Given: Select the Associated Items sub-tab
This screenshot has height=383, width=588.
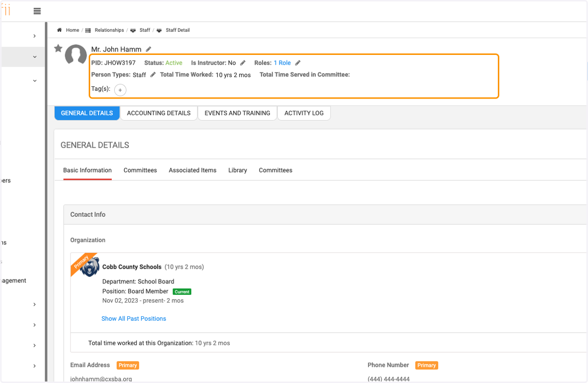Looking at the screenshot, I should coord(193,170).
